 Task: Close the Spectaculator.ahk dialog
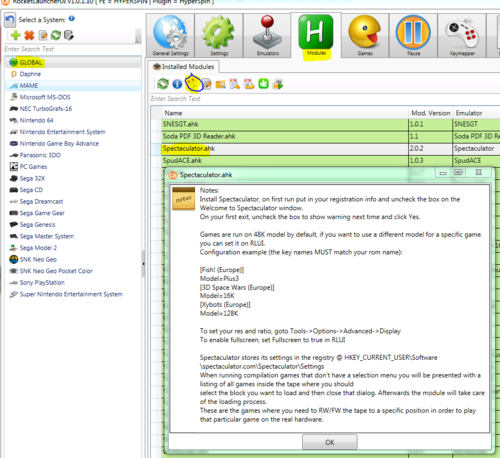[479, 172]
